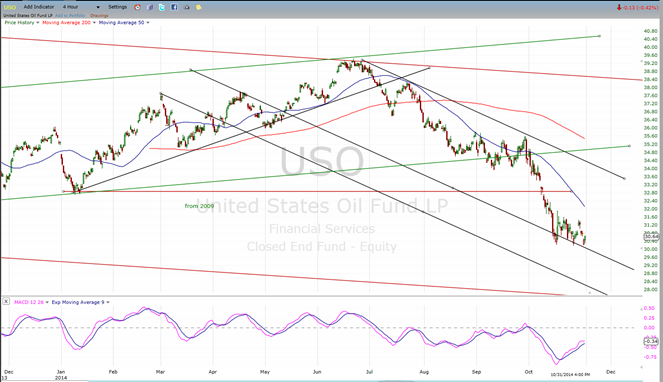Close the MACD panel with X box
Screen dimensions: 663x382
coord(6,302)
